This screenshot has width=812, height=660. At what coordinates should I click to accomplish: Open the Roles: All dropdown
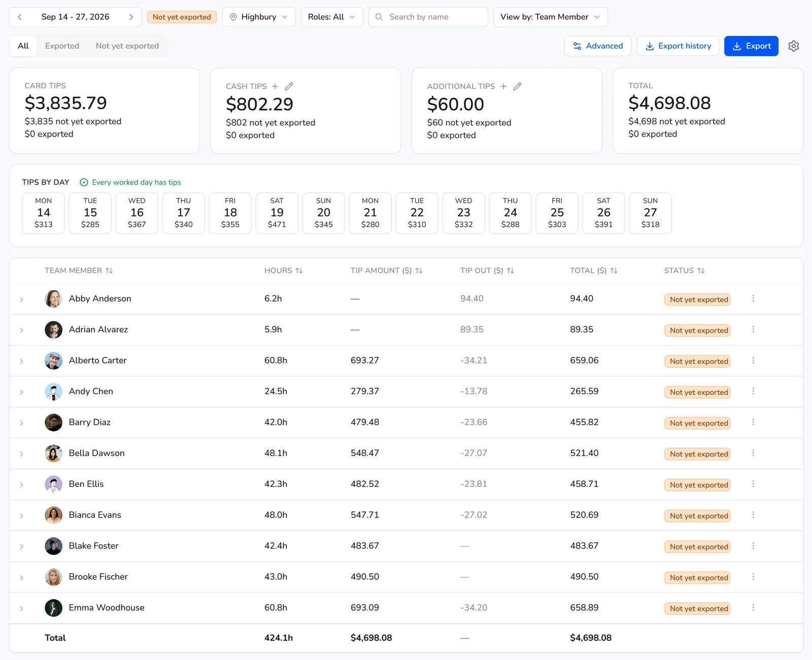click(x=332, y=17)
